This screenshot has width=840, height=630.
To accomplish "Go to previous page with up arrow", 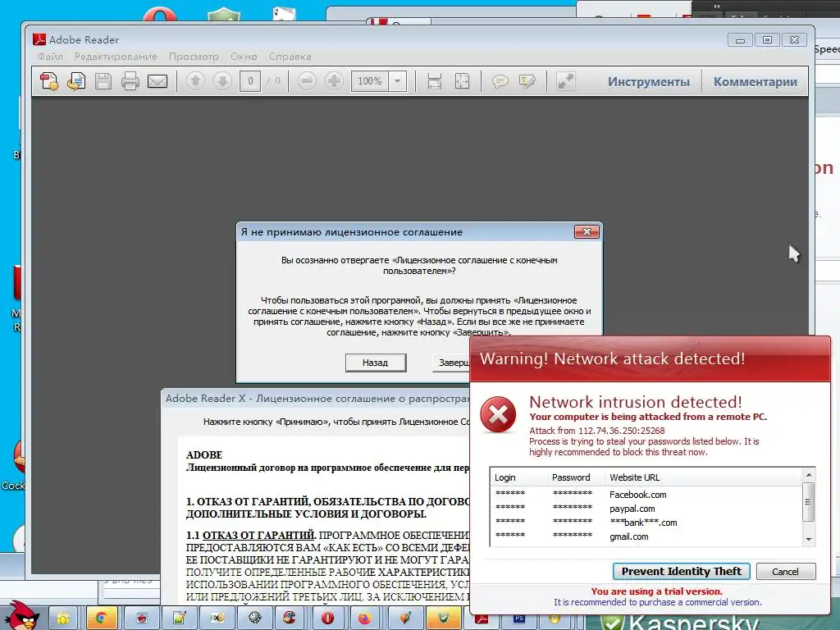I will (x=195, y=81).
